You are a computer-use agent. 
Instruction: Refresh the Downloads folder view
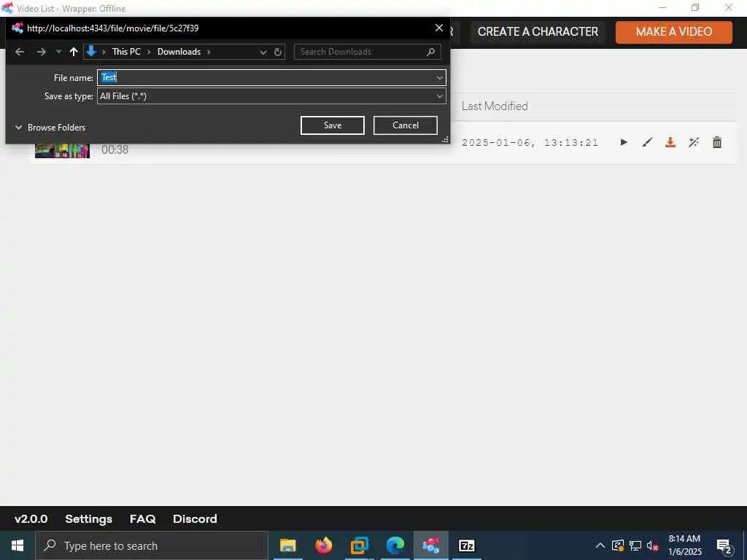pyautogui.click(x=278, y=52)
